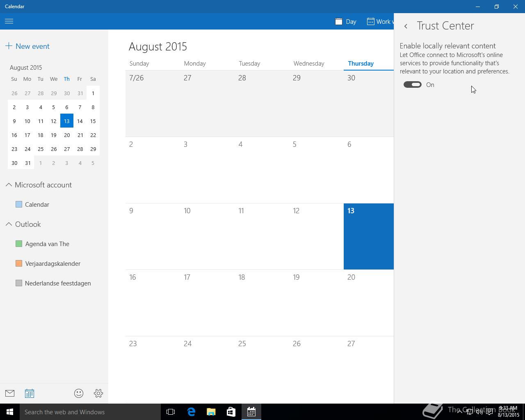This screenshot has width=525, height=420.
Task: Select Thursday 20 in the month grid
Action: pos(369,303)
